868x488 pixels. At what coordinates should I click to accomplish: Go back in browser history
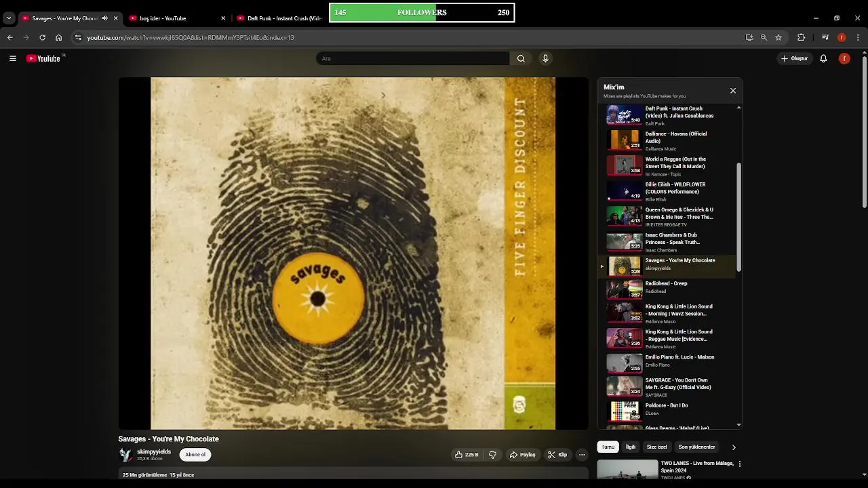coord(10,37)
